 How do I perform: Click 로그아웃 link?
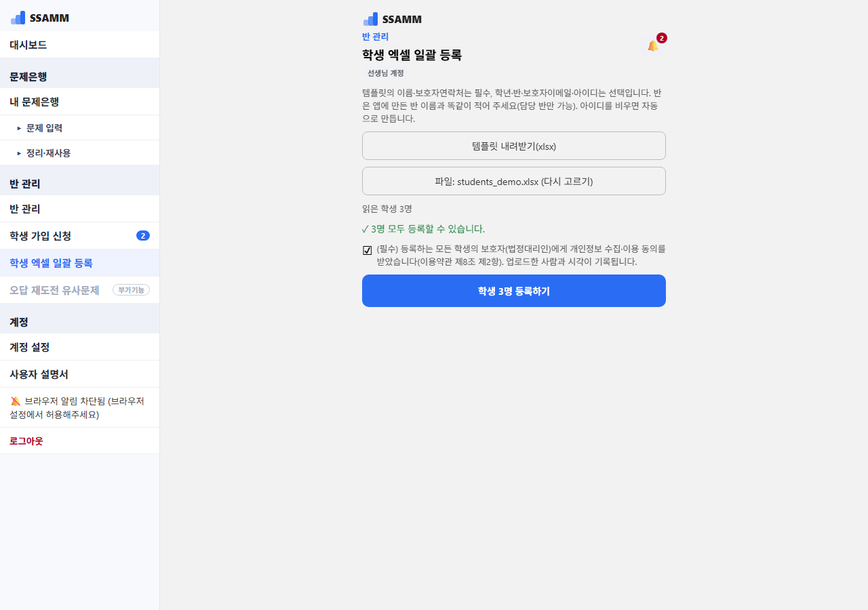(x=26, y=441)
